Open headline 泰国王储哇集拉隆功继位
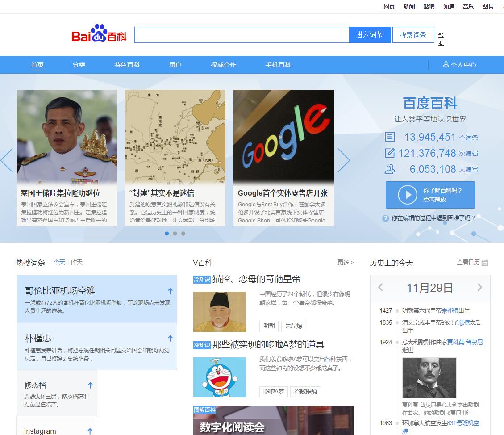The height and width of the screenshot is (435, 504). pyautogui.click(x=60, y=193)
